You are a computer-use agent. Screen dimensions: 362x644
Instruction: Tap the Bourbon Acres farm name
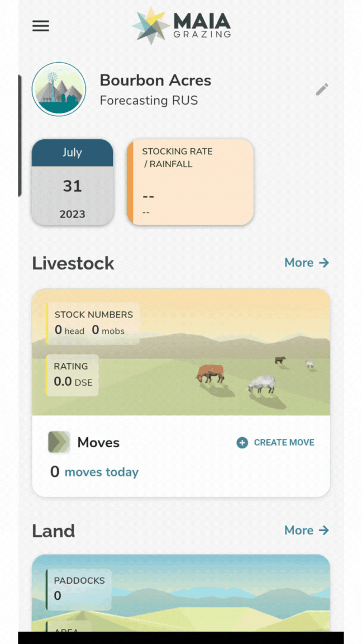pyautogui.click(x=155, y=80)
